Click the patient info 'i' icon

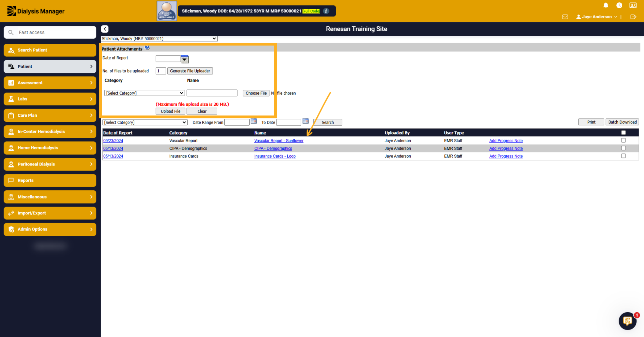(326, 11)
